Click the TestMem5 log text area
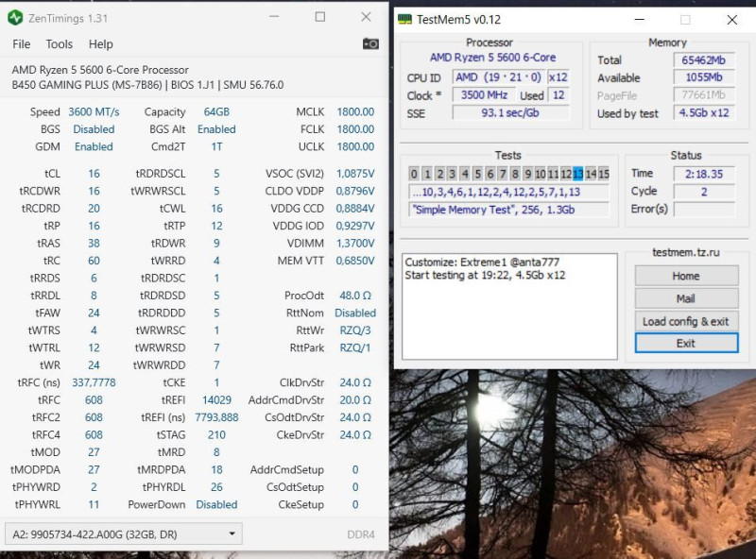Image resolution: width=756 pixels, height=559 pixels. click(x=509, y=307)
